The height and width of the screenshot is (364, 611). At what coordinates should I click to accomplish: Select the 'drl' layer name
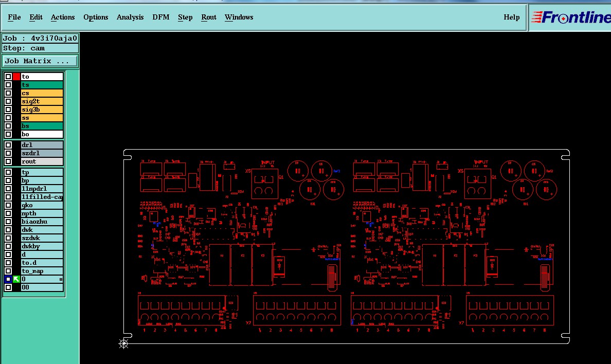[x=42, y=144]
